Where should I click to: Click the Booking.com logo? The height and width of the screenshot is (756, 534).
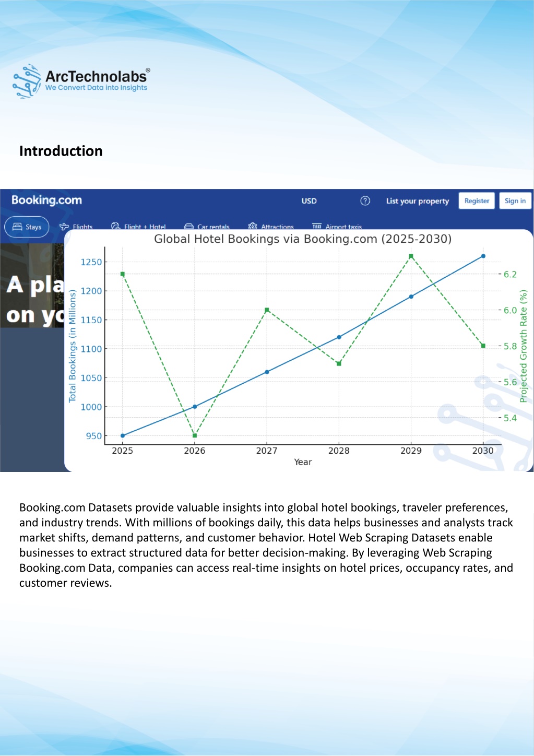point(46,200)
